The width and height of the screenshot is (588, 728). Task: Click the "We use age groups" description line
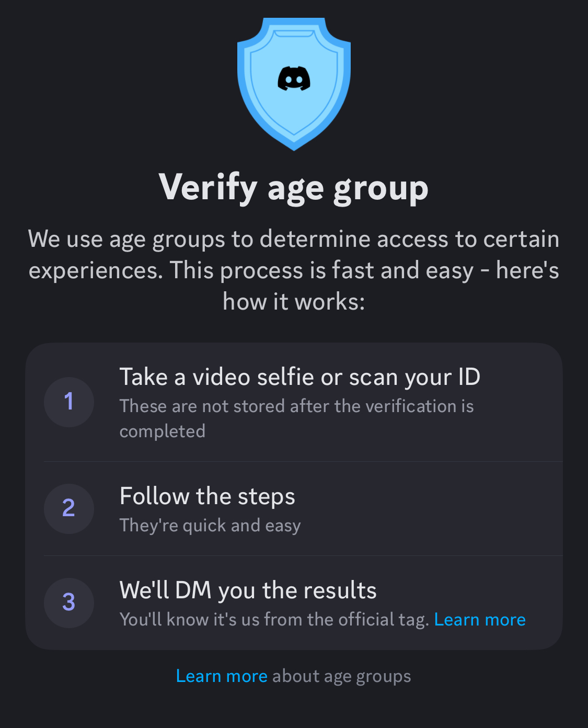click(x=294, y=240)
